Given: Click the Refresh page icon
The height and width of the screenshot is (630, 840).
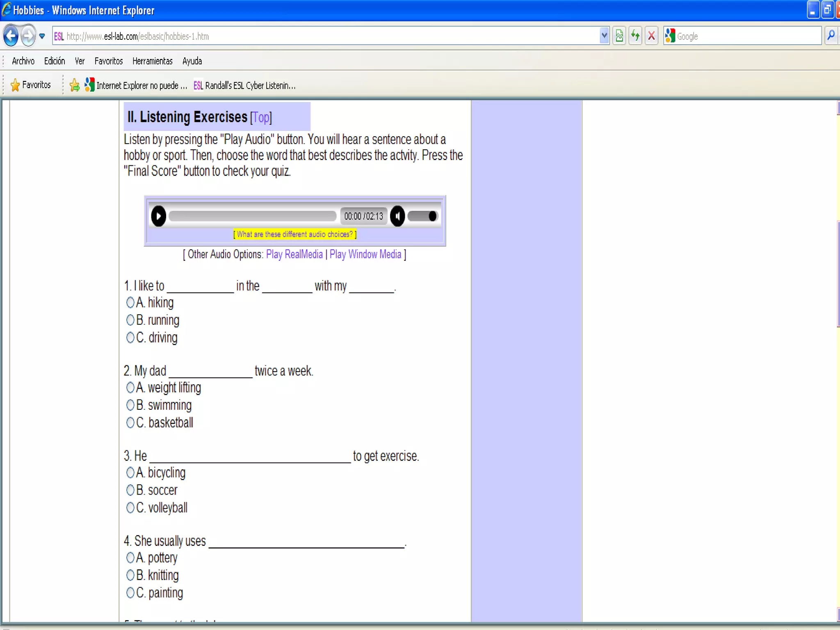Looking at the screenshot, I should (x=635, y=36).
